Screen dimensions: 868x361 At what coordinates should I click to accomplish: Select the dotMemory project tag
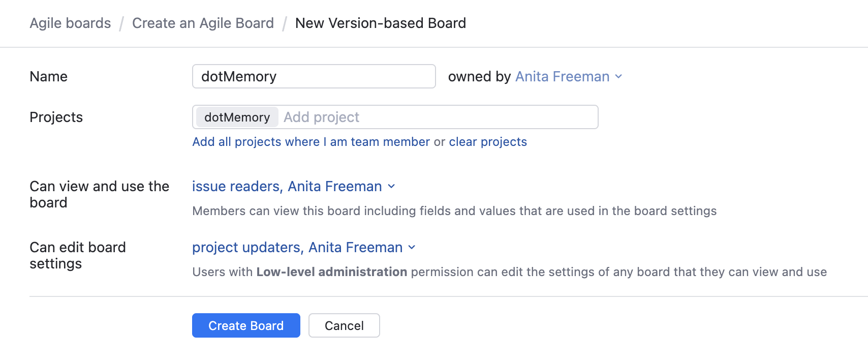[x=236, y=117]
